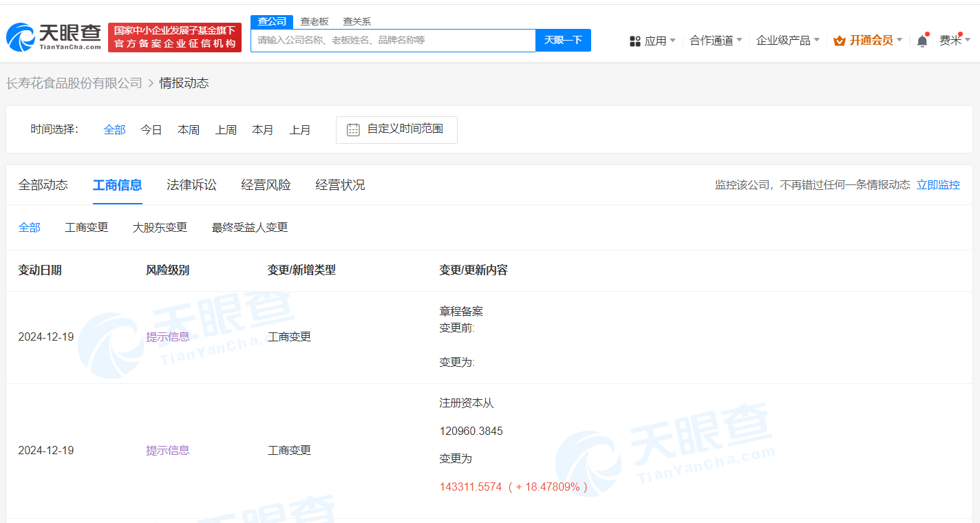Click the company search input field
Screen dimensions: 980x523
(392, 41)
